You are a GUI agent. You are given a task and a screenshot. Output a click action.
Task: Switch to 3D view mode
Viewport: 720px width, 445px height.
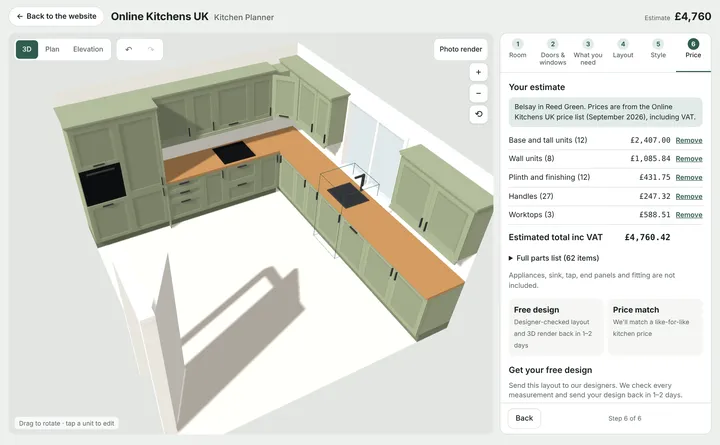(27, 49)
